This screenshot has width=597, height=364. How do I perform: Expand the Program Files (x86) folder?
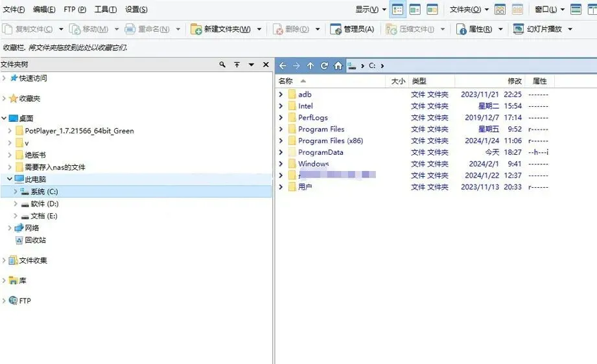pos(281,141)
